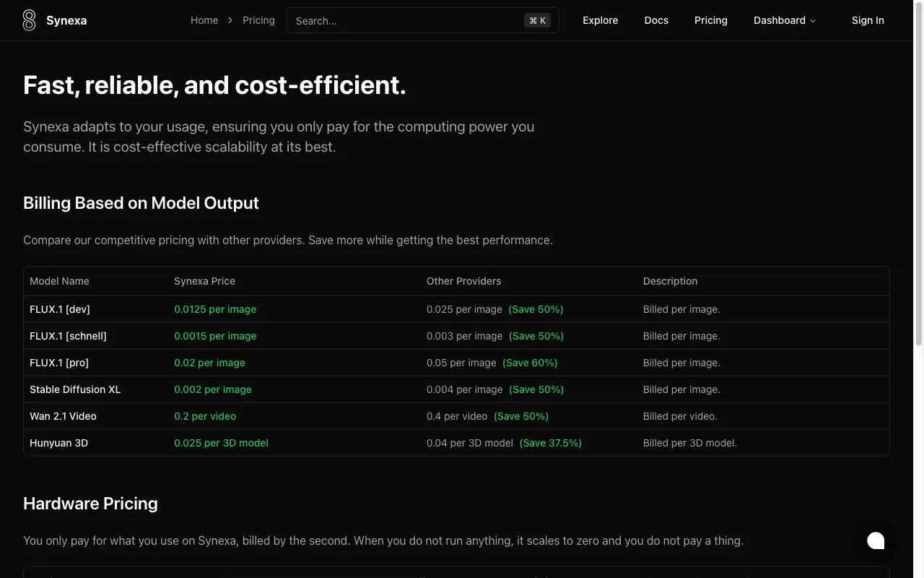The height and width of the screenshot is (578, 924).
Task: Select the FLUX.1 [dev] model name
Action: [60, 309]
